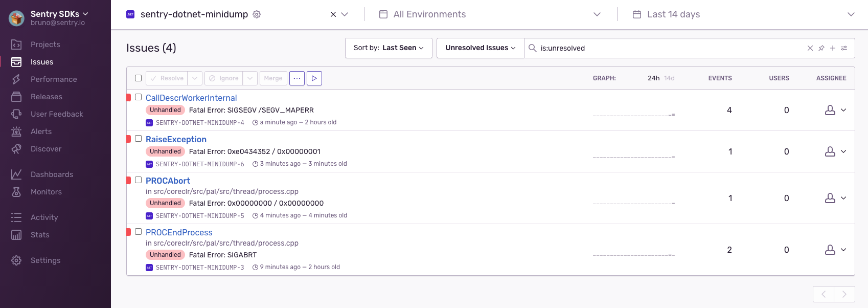Screen dimensions: 868x308
Task: Click the Monitors sidebar icon
Action: 16,192
